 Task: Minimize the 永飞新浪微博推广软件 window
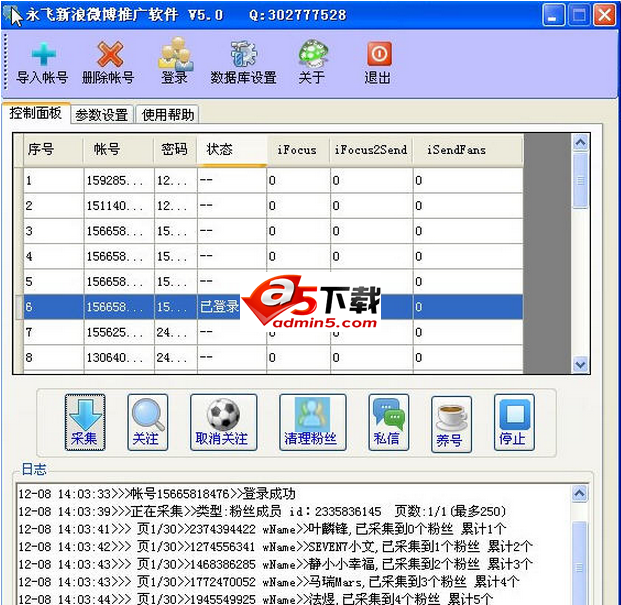pyautogui.click(x=552, y=15)
